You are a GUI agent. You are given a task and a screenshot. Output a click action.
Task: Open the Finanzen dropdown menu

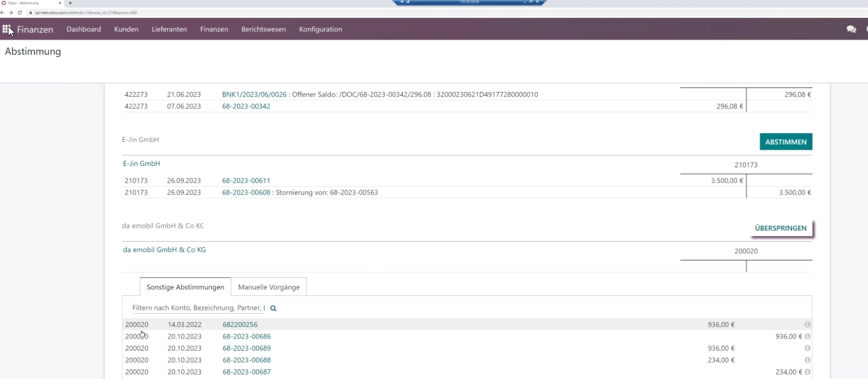click(214, 30)
